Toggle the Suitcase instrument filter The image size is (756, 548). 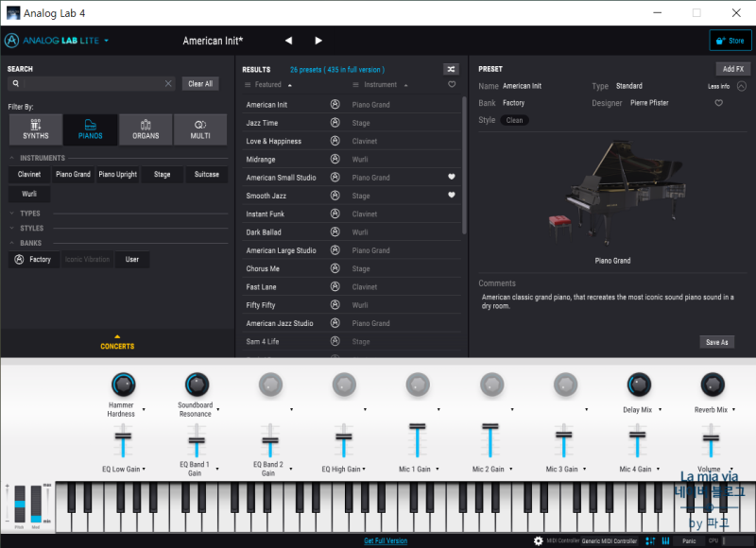point(206,175)
